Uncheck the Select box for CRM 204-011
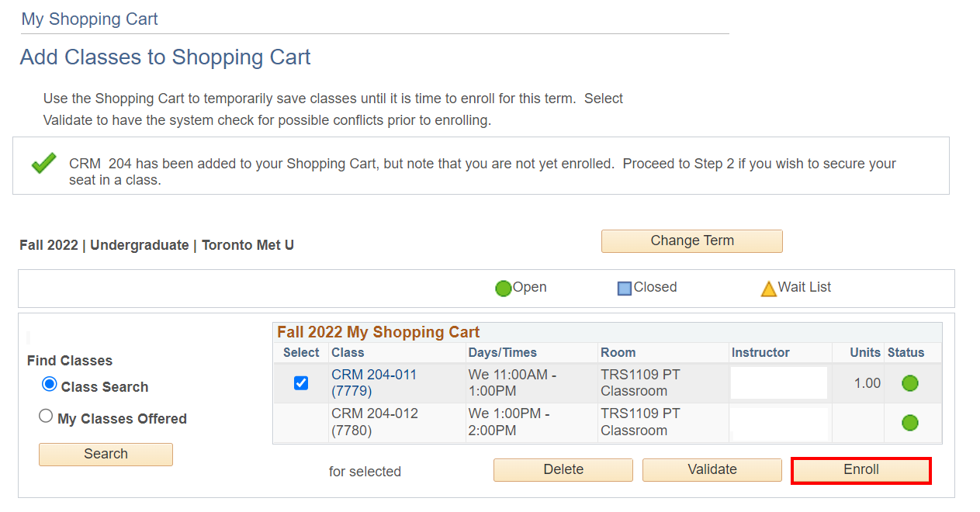This screenshot has height=512, width=980. pos(301,383)
